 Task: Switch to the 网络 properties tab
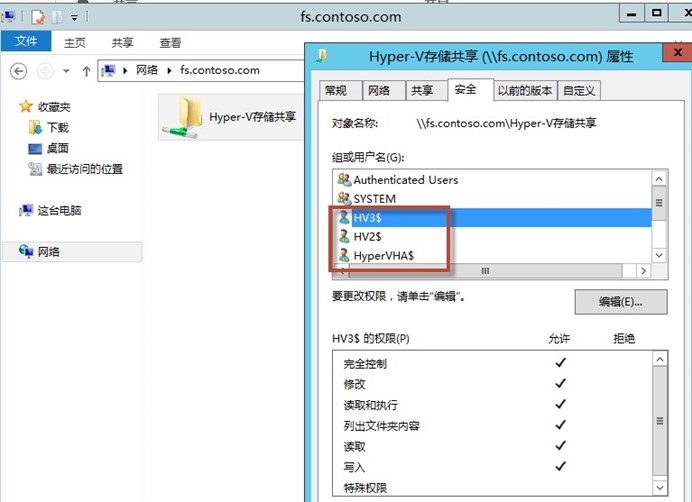coord(384,91)
